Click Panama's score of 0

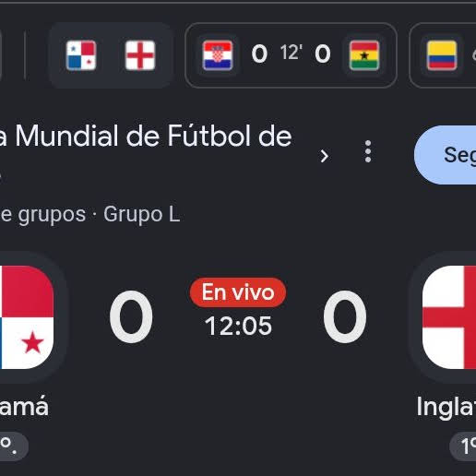[x=131, y=316]
